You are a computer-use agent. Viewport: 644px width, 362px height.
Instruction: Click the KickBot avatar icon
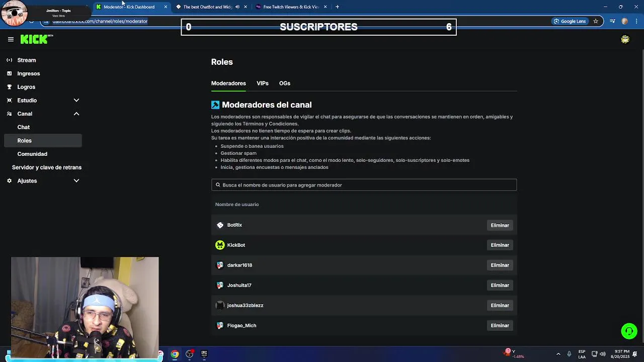pyautogui.click(x=220, y=245)
